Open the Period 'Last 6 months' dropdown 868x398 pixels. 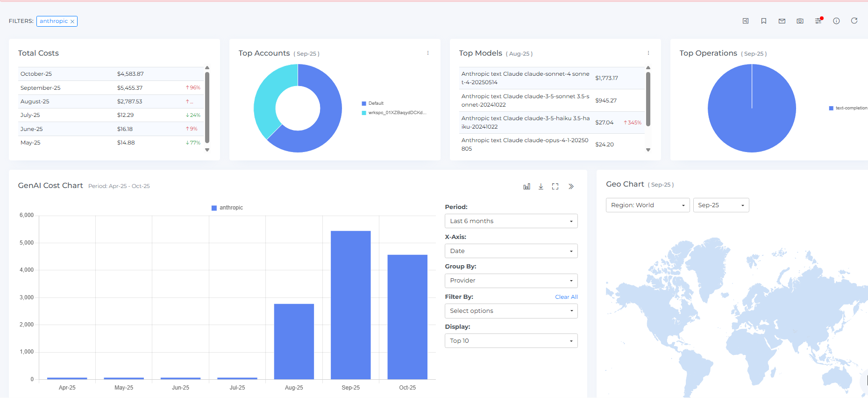pos(511,221)
